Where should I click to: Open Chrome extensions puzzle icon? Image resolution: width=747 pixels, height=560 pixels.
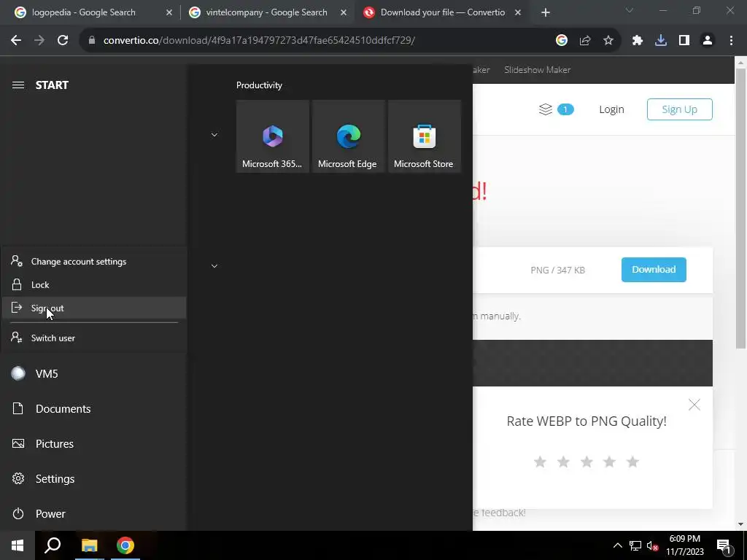(x=638, y=41)
